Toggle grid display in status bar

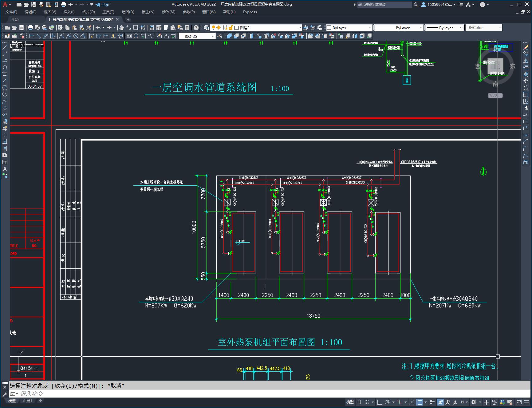(359, 402)
